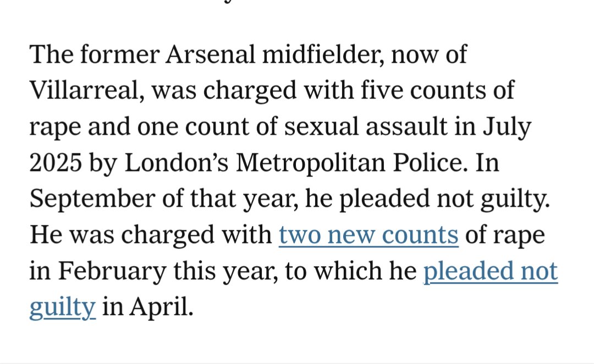Click the word "assault" in the paragraph
Image resolution: width=594 pixels, height=364 pixels.
point(406,126)
